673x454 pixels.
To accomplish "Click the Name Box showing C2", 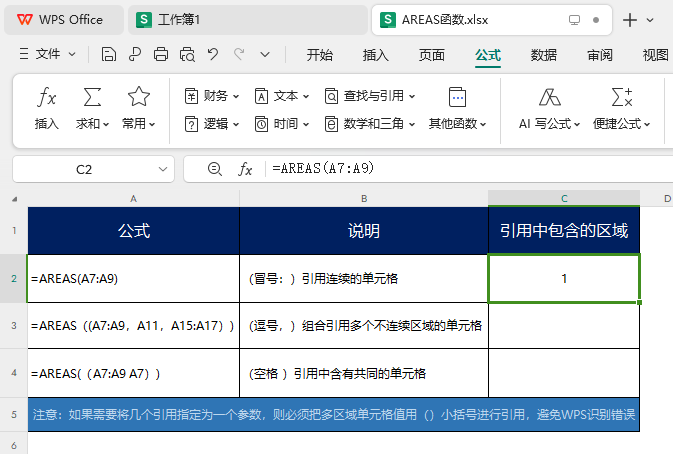I will pyautogui.click(x=84, y=169).
